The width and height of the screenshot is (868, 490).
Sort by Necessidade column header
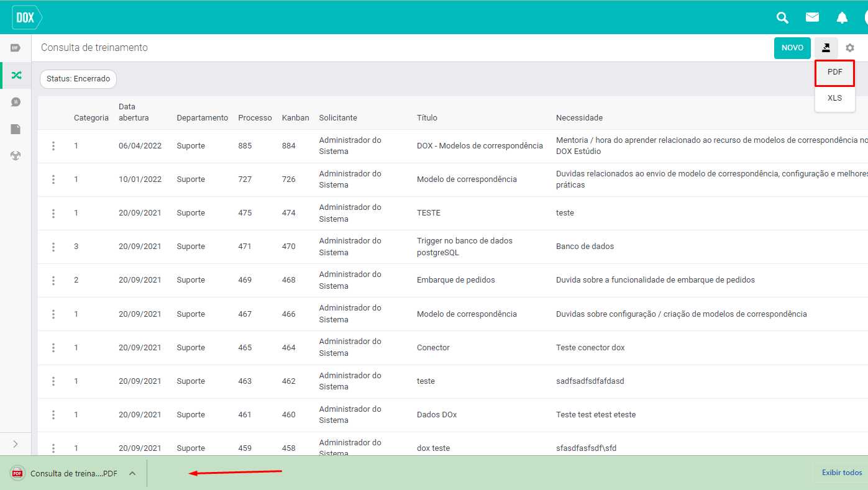579,118
